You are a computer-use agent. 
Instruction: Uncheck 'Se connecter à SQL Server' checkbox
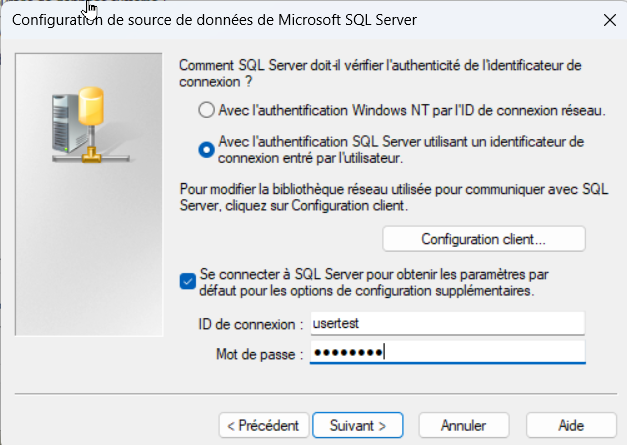coord(188,281)
